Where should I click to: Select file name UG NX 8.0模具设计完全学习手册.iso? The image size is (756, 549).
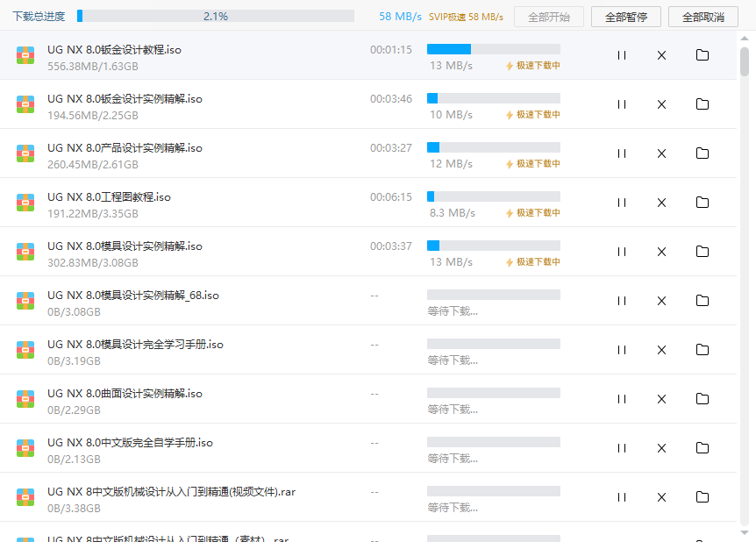(135, 345)
